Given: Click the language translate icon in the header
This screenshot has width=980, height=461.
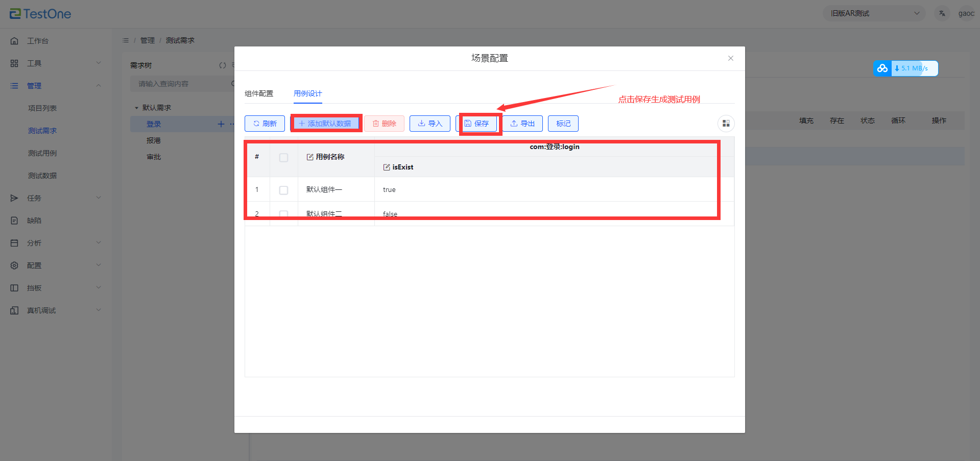Looking at the screenshot, I should tap(942, 13).
